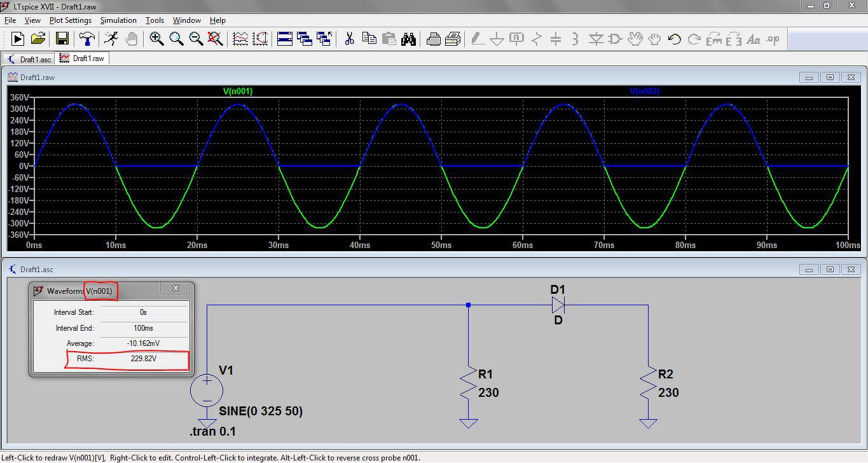The height and width of the screenshot is (463, 868).
Task: Halt the simulation with the hand icon
Action: [131, 39]
